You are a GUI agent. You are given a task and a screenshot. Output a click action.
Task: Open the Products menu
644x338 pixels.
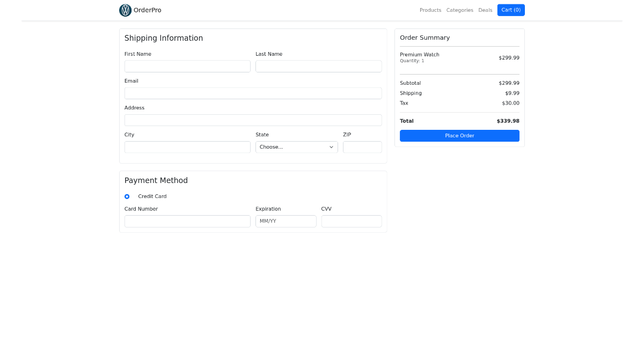pyautogui.click(x=430, y=10)
